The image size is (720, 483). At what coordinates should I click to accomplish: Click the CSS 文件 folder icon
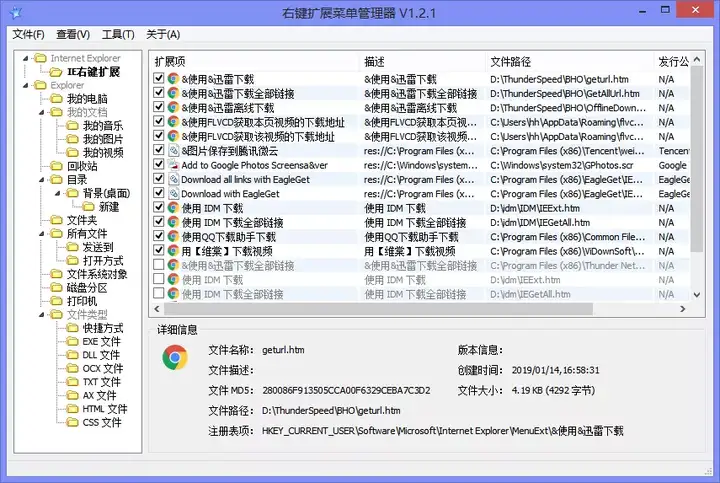tap(72, 422)
